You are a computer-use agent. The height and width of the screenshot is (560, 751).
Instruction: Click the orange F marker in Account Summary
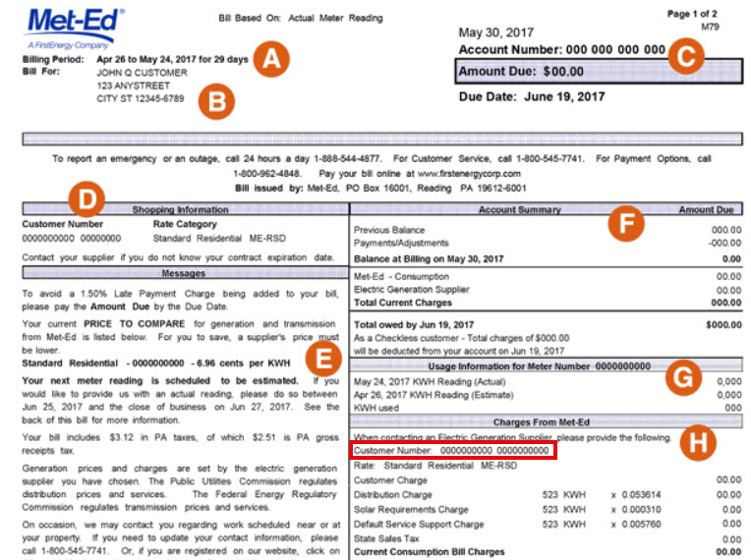tap(626, 223)
